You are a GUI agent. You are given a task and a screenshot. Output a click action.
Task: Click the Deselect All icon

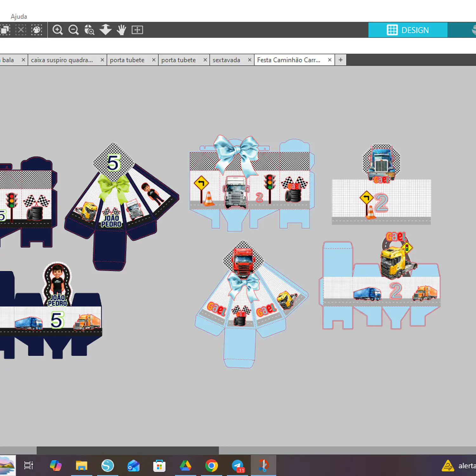(x=21, y=30)
